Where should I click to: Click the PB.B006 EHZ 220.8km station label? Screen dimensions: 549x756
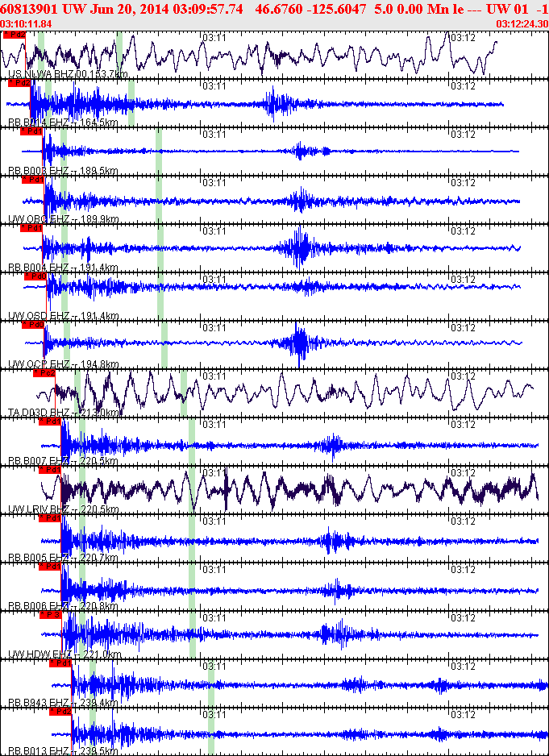click(x=63, y=606)
